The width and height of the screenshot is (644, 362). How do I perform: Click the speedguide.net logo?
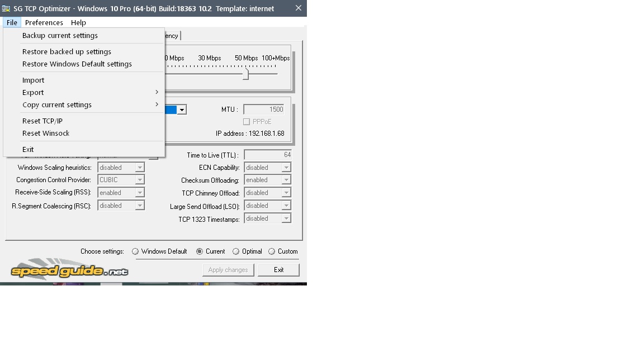pyautogui.click(x=69, y=270)
